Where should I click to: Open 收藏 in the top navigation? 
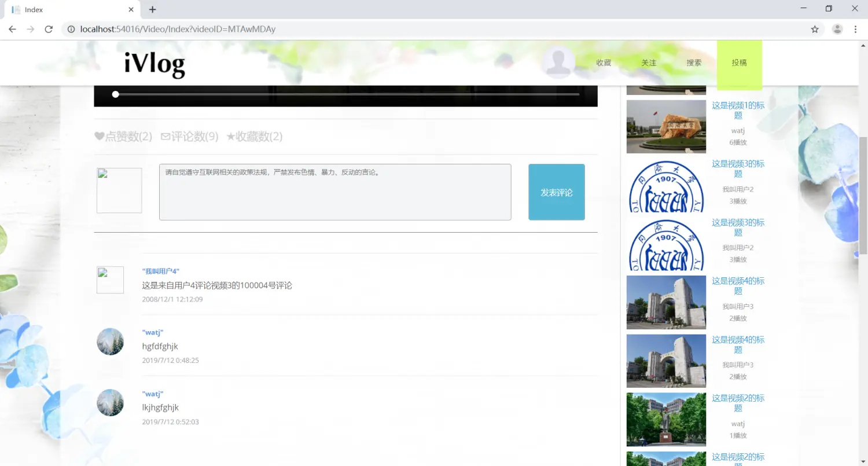tap(604, 63)
